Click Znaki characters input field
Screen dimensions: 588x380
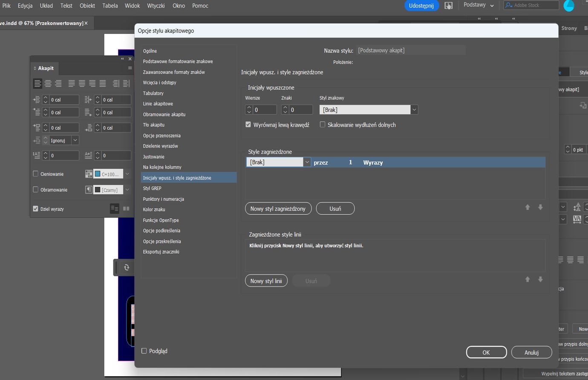tap(301, 110)
